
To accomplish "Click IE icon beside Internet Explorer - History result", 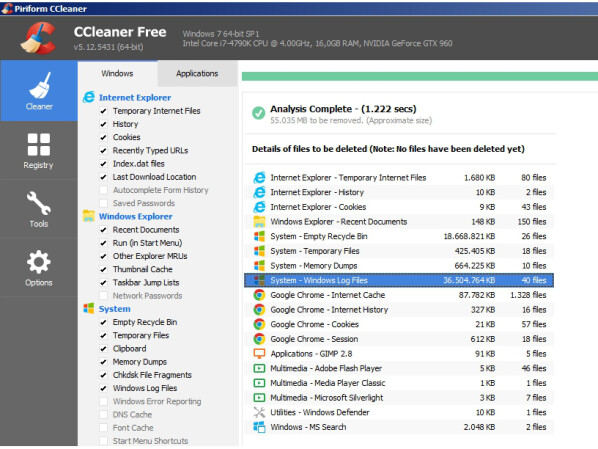I will click(x=259, y=192).
